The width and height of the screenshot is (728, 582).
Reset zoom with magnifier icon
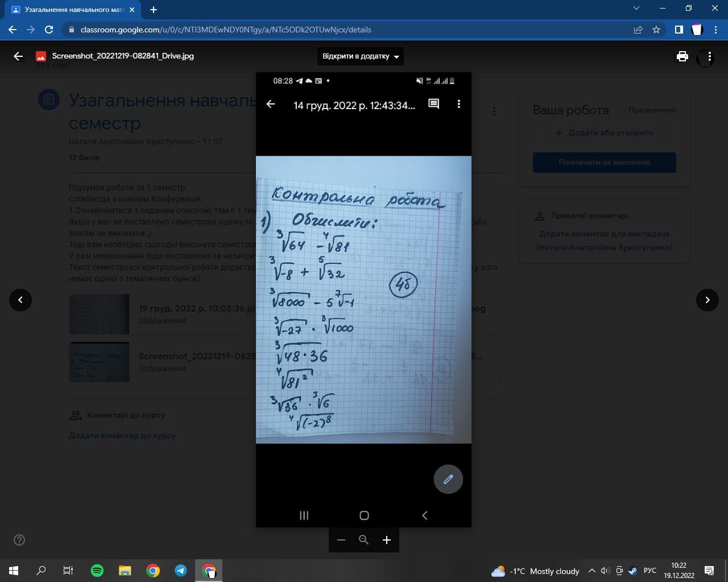coord(364,540)
